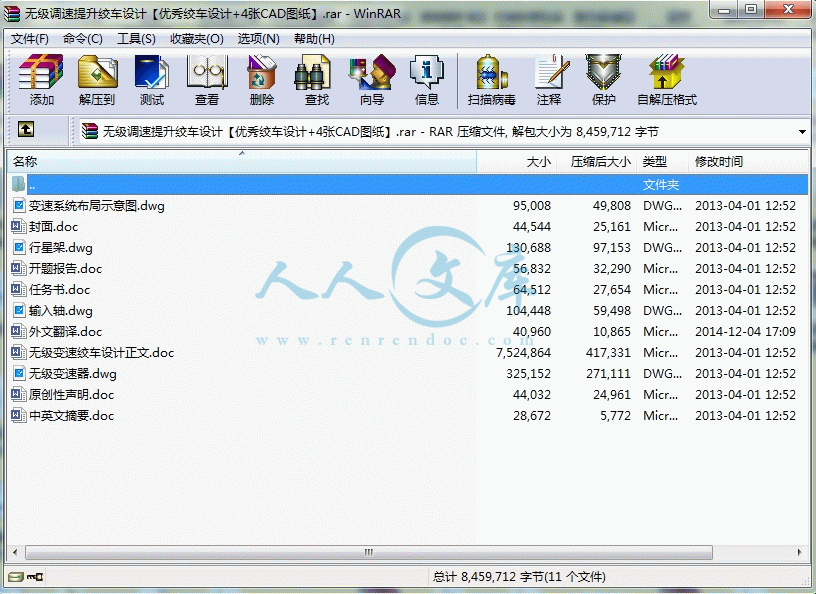Click the horizontal scrollbar left arrow

point(15,552)
